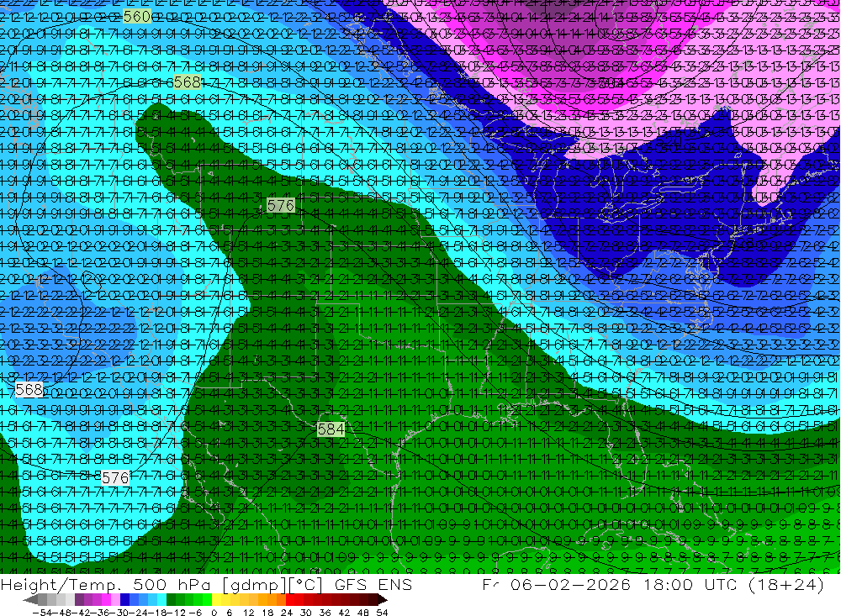Click the left gray arrow of the colorbar

[30, 600]
